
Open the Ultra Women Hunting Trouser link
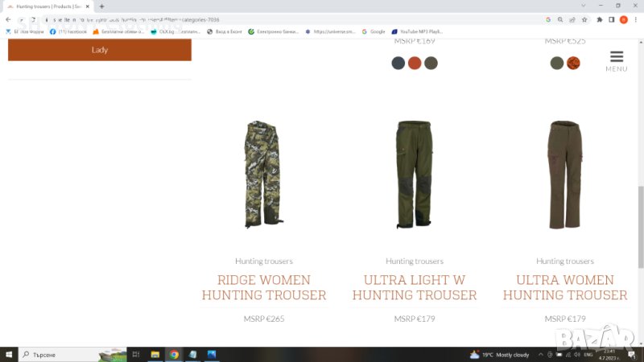pos(565,287)
